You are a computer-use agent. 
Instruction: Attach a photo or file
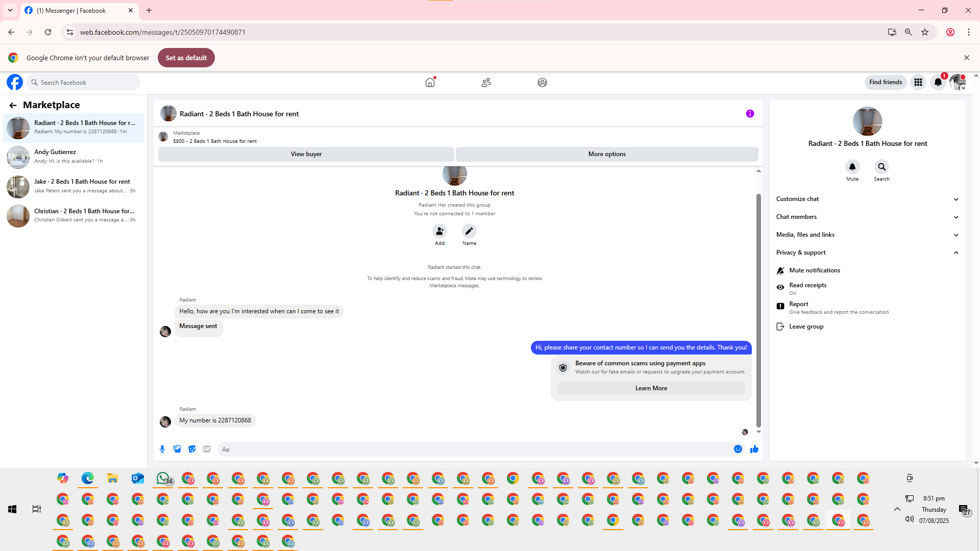pyautogui.click(x=177, y=449)
